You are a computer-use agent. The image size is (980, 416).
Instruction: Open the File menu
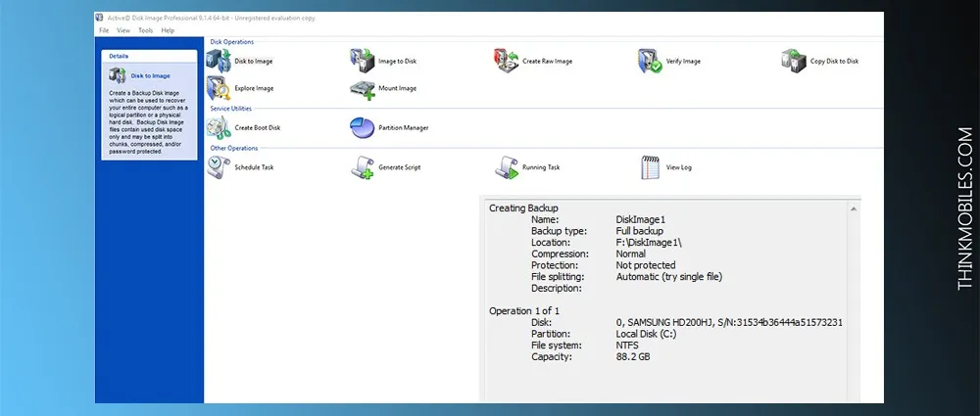coord(104,30)
